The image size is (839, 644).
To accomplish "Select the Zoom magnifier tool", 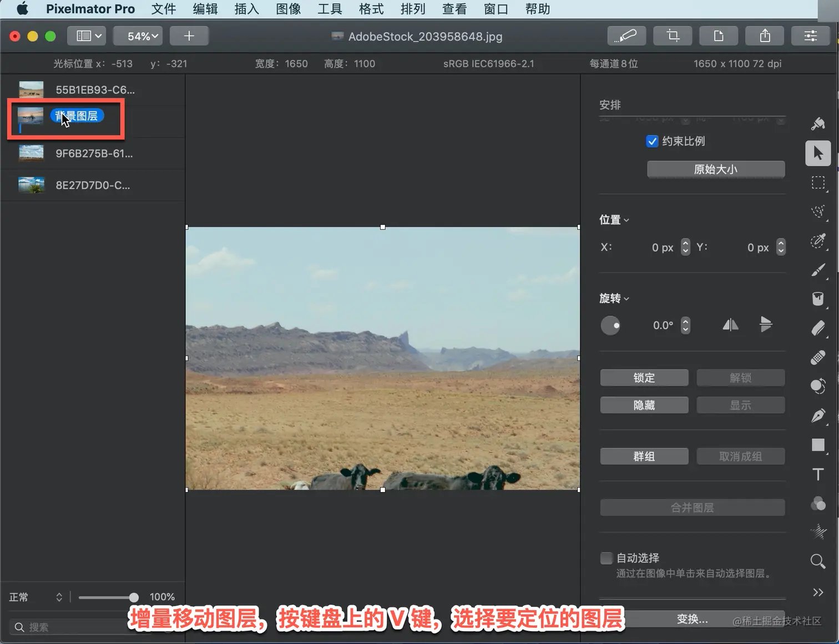I will point(818,561).
